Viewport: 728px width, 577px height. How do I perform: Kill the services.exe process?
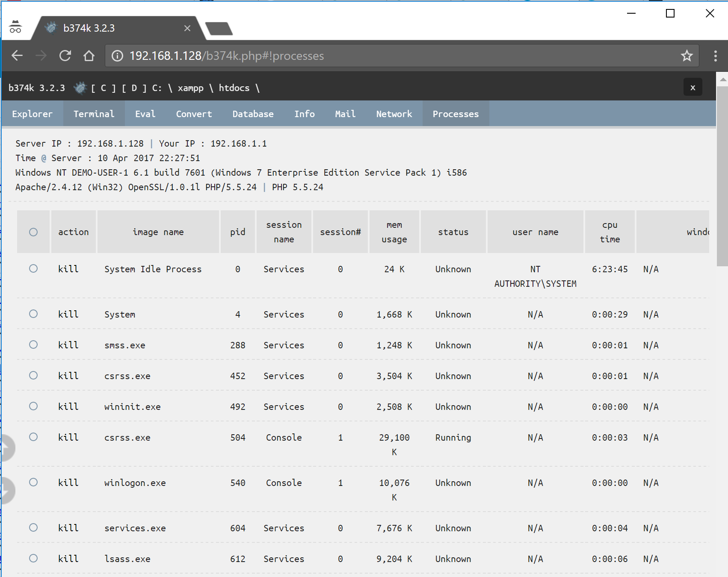point(68,528)
